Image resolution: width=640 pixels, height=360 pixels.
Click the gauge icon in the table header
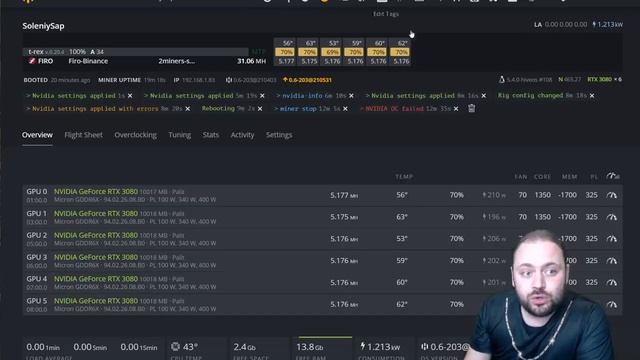click(613, 176)
